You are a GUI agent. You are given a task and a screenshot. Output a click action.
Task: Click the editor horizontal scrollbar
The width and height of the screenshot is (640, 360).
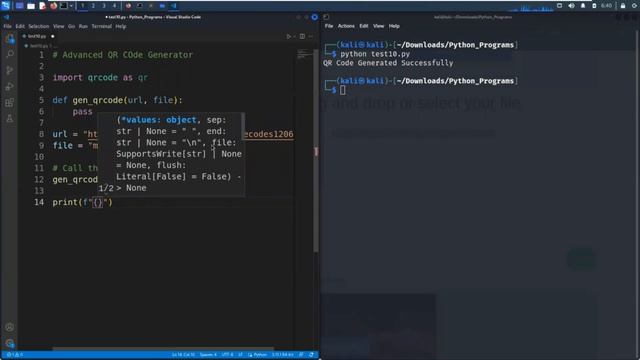(163, 349)
